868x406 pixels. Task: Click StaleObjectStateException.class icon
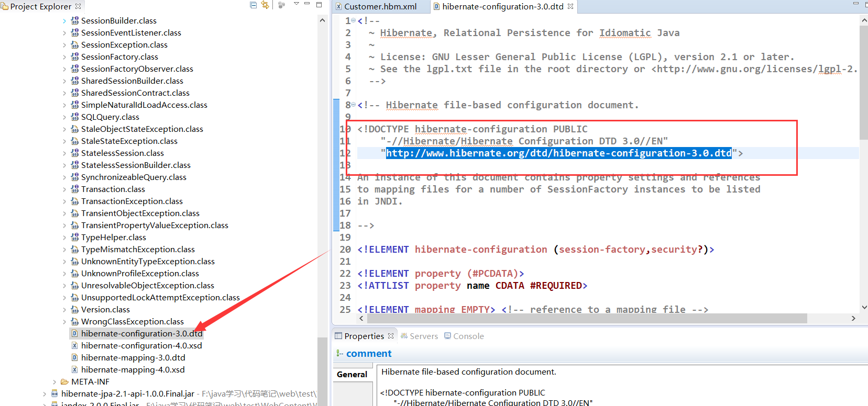tap(75, 129)
